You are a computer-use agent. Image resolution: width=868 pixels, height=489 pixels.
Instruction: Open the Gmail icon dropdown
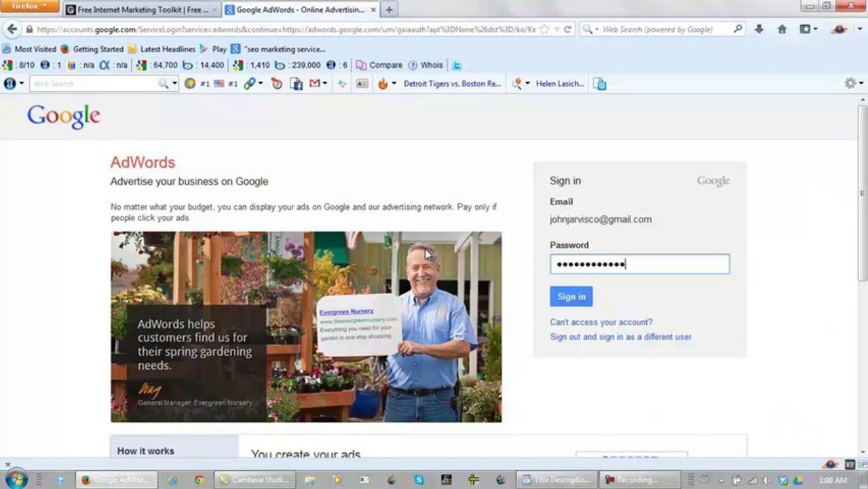point(318,84)
